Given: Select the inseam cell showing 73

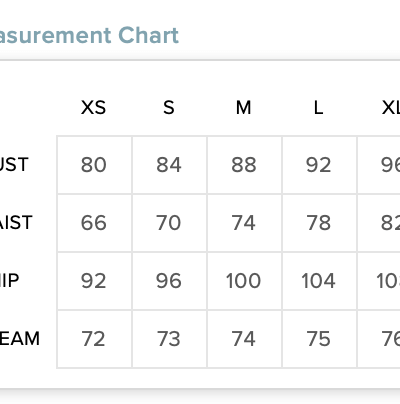Looking at the screenshot, I should pos(169,339).
